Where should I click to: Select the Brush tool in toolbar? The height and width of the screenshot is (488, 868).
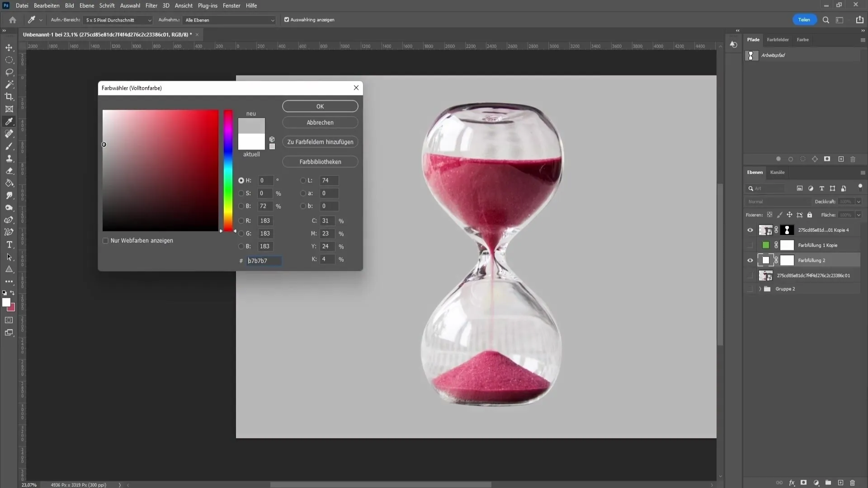(9, 146)
